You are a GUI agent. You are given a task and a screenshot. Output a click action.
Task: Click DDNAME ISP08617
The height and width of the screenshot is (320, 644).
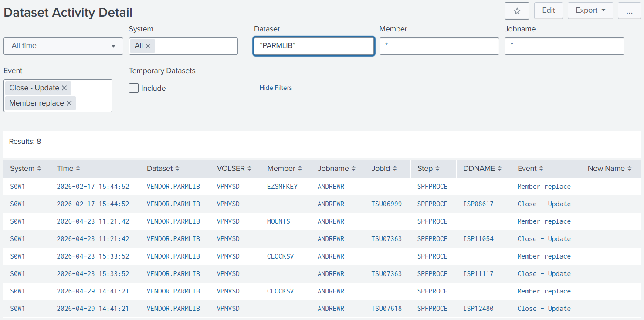(478, 204)
